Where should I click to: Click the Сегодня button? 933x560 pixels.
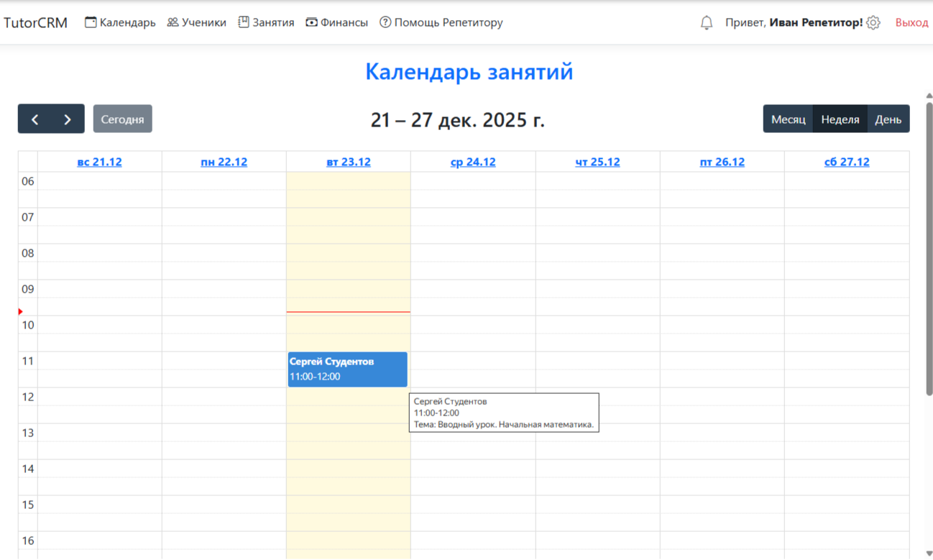click(122, 119)
